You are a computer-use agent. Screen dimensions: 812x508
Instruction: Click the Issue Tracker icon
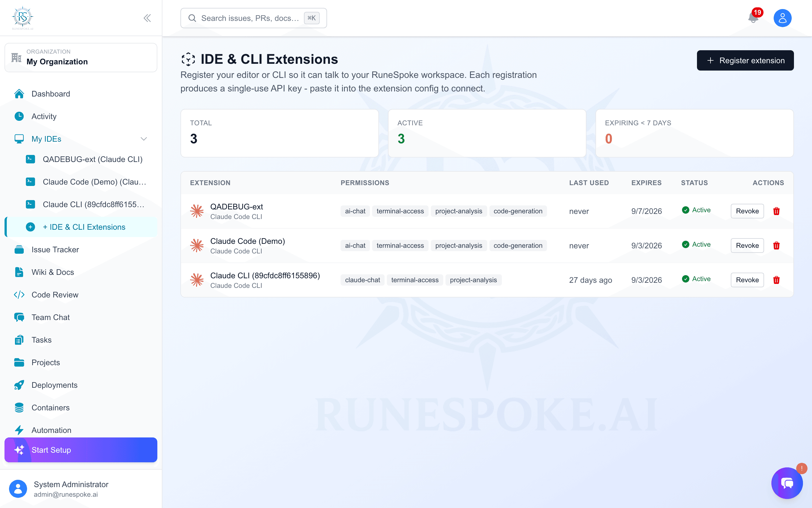pyautogui.click(x=19, y=250)
